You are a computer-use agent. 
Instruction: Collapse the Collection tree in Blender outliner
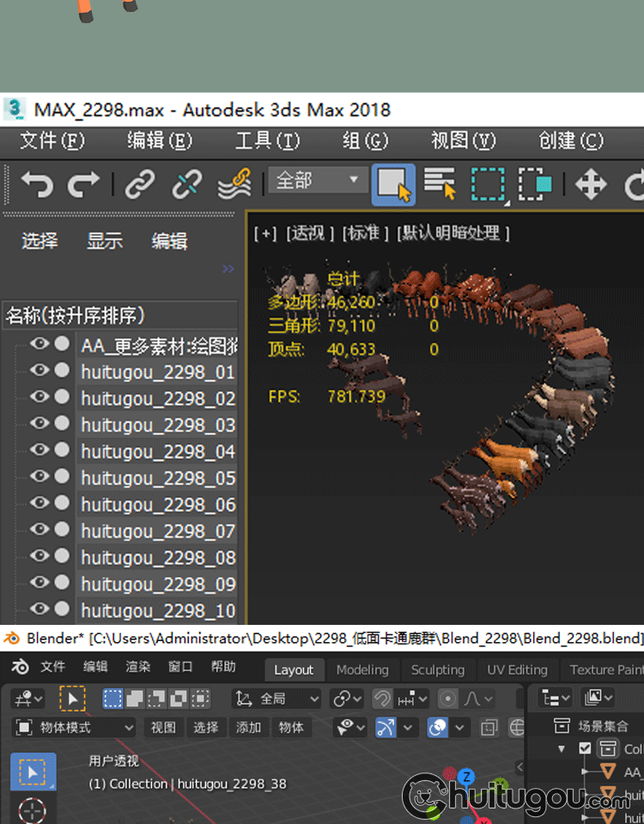pyautogui.click(x=562, y=748)
